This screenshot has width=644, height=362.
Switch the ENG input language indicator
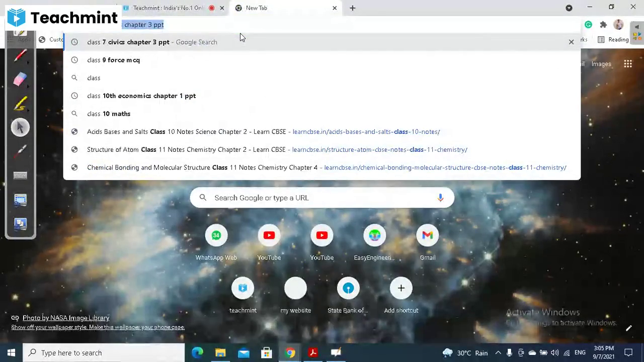tap(580, 353)
